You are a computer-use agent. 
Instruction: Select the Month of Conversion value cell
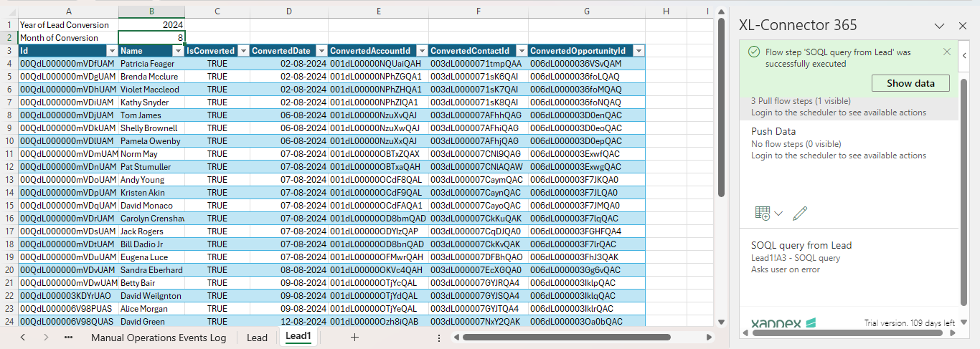(x=151, y=37)
